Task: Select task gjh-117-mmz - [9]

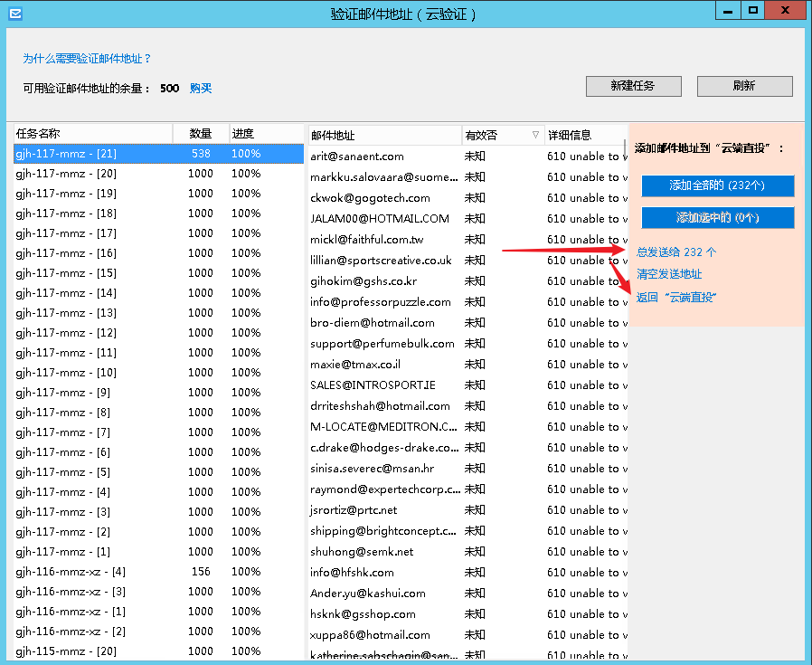Action: (x=158, y=393)
